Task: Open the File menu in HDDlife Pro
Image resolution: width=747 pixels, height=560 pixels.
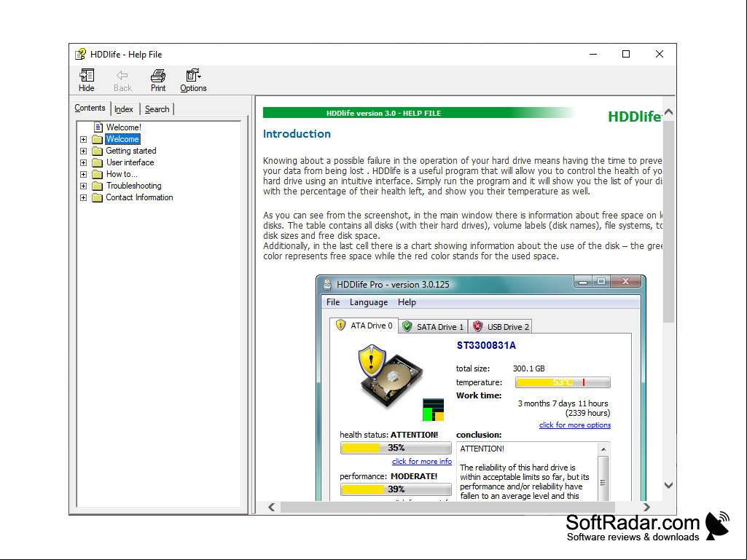Action: tap(333, 302)
